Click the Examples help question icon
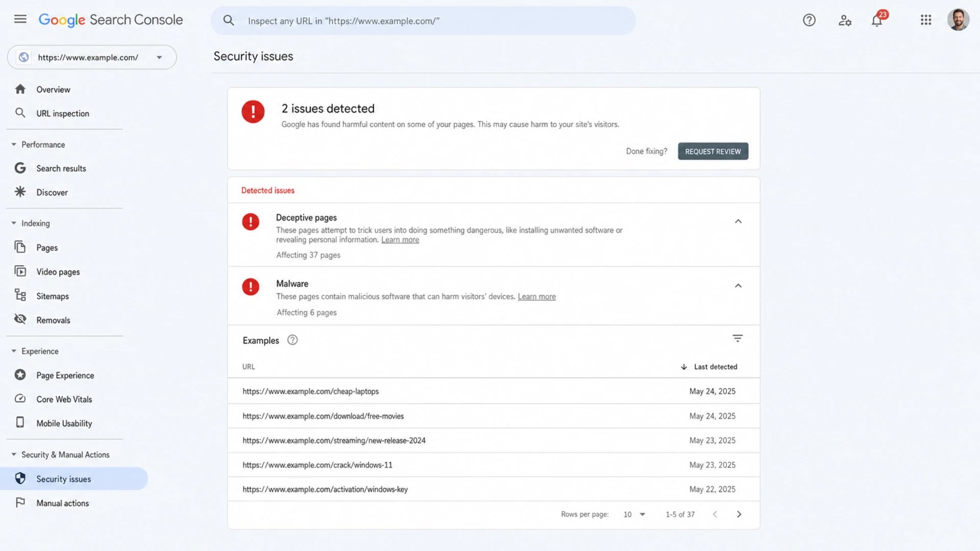 [292, 340]
